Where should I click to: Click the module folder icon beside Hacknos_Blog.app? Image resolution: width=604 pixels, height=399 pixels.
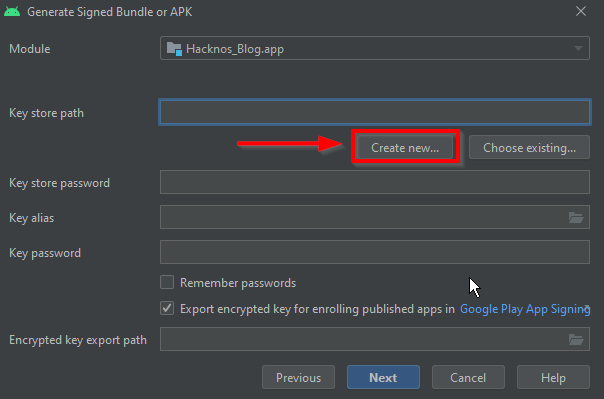coord(174,49)
